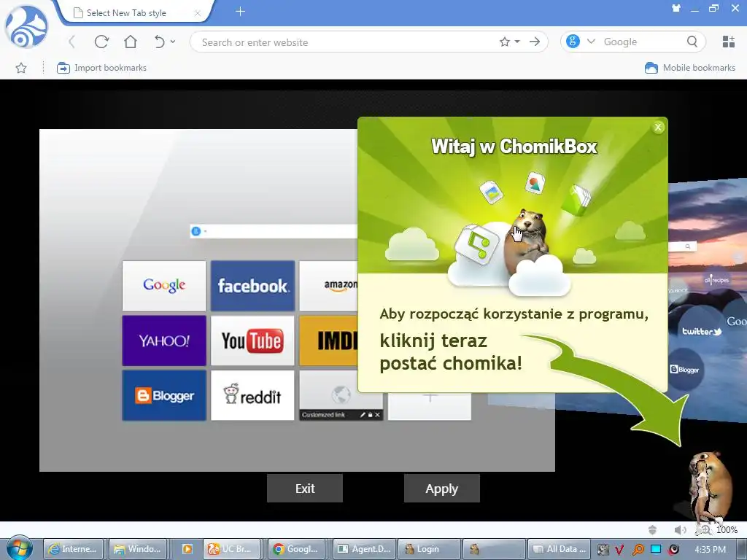Open Mobile bookmarks
The height and width of the screenshot is (560, 747).
(690, 68)
